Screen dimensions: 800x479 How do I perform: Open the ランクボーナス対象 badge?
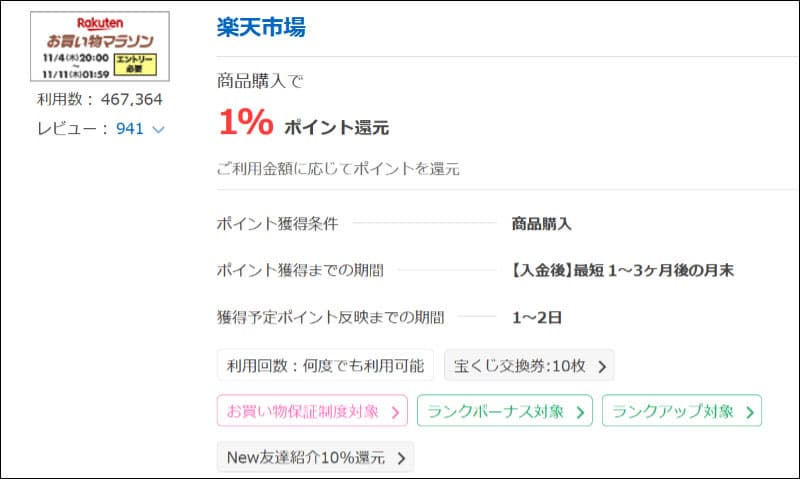[505, 411]
